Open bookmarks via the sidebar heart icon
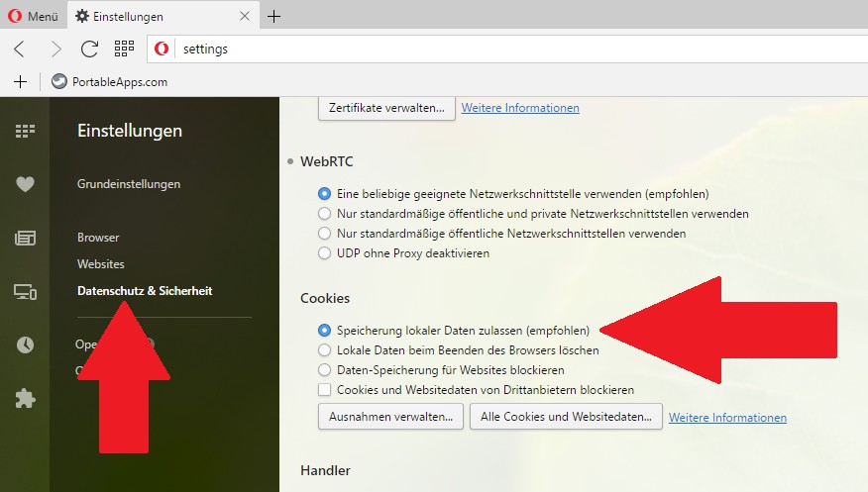The width and height of the screenshot is (868, 492). [25, 184]
